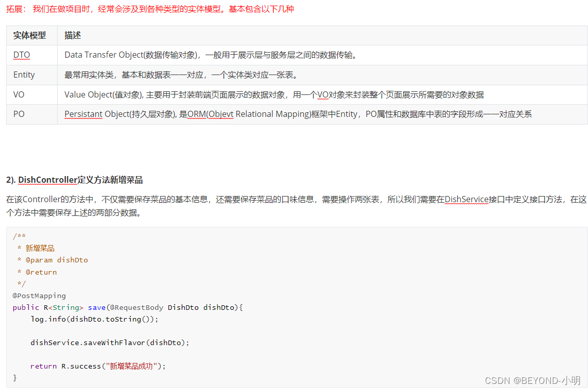The height and width of the screenshot is (390, 588).
Task: Click the @param dishDto comment line
Action: (x=53, y=260)
